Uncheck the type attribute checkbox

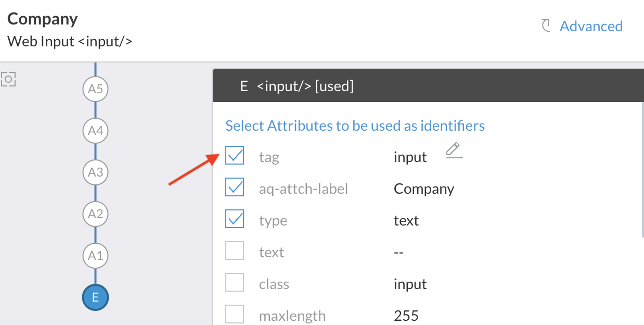[234, 219]
